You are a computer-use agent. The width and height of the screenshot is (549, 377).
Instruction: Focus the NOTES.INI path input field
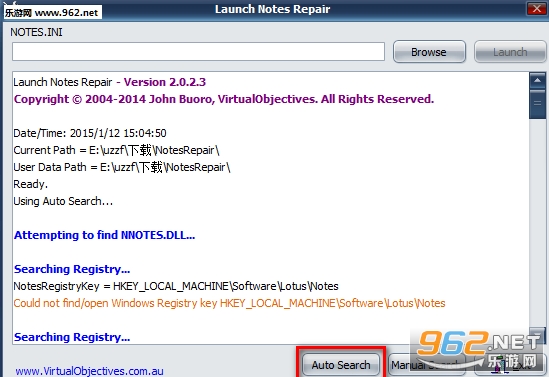click(x=199, y=51)
